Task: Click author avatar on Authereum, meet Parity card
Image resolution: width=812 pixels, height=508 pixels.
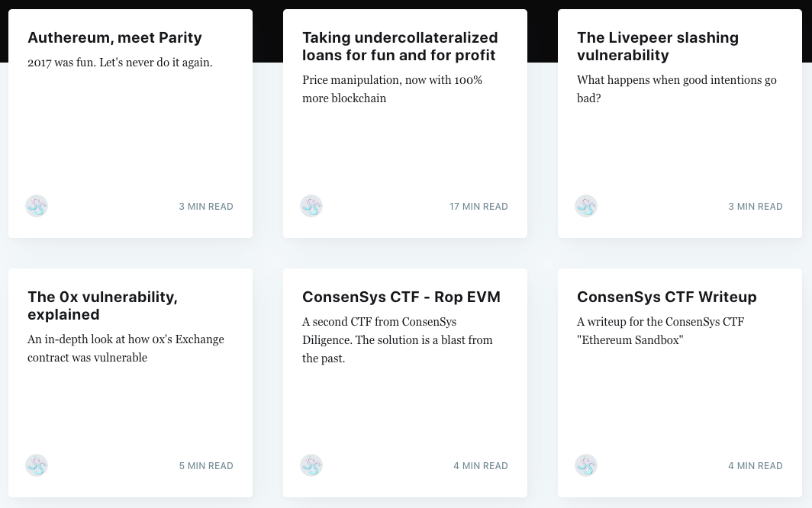Action: [37, 206]
